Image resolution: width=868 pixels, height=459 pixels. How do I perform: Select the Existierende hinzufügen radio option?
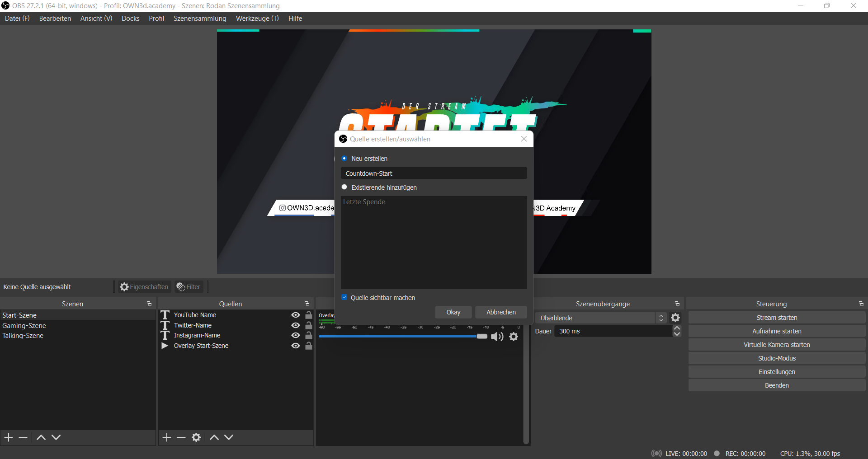click(x=344, y=187)
